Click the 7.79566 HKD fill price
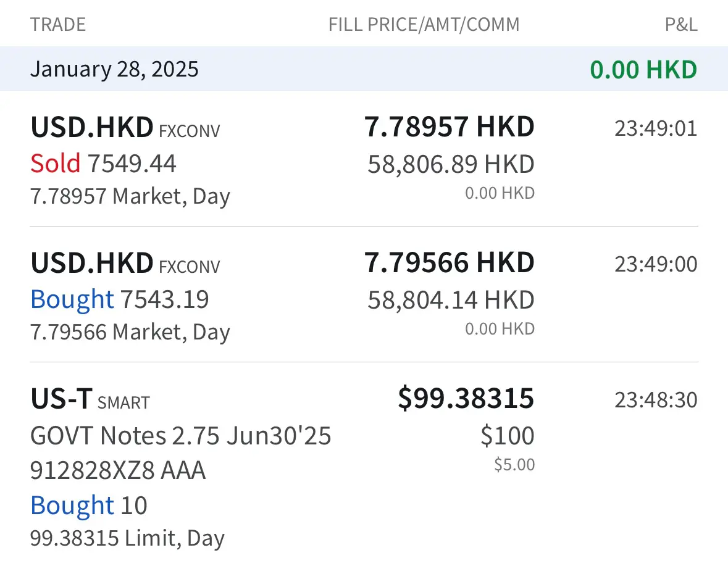 (449, 263)
